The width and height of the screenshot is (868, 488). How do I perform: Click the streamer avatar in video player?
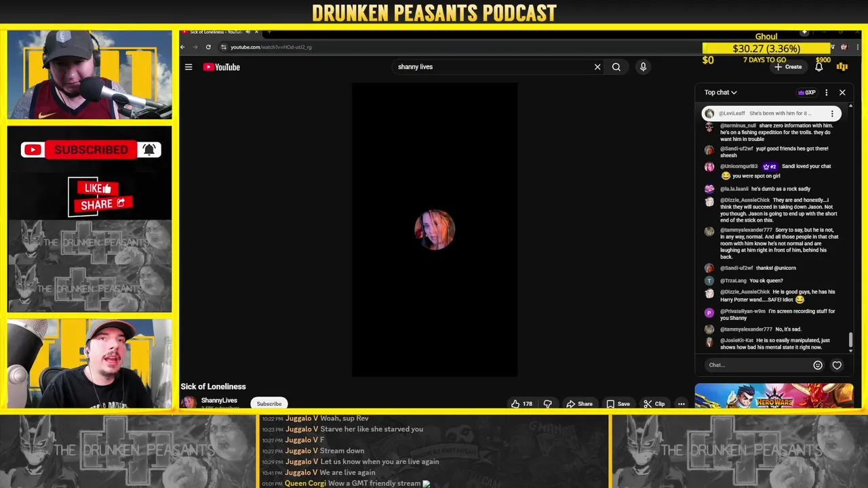(x=435, y=230)
